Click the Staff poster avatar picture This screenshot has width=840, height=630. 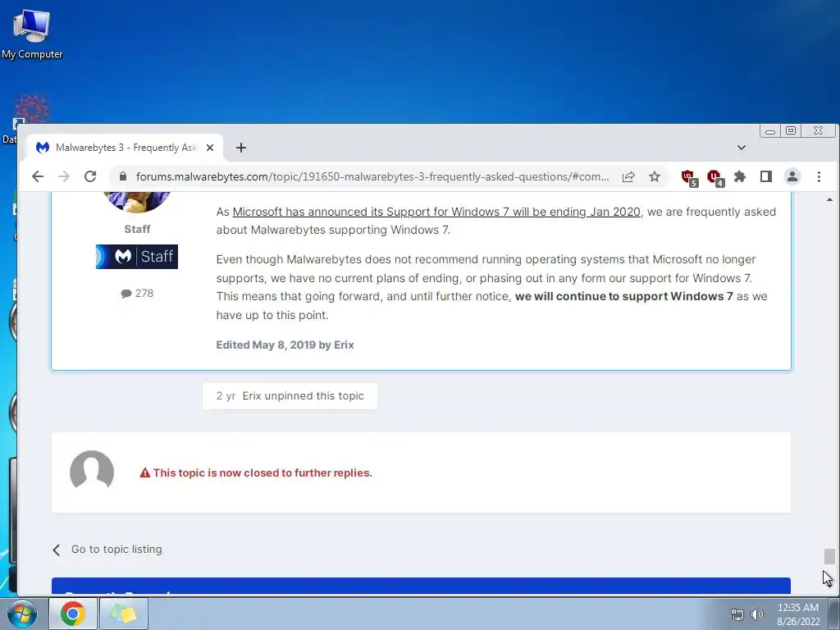137,202
